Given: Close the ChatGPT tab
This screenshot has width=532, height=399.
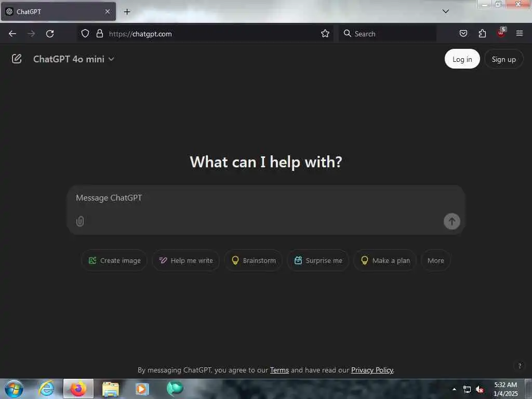Looking at the screenshot, I should click(x=108, y=11).
